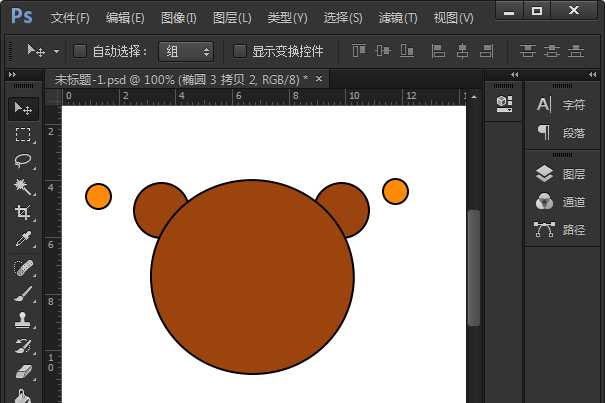
Task: Open the 滤镜(T) menu
Action: 398,18
